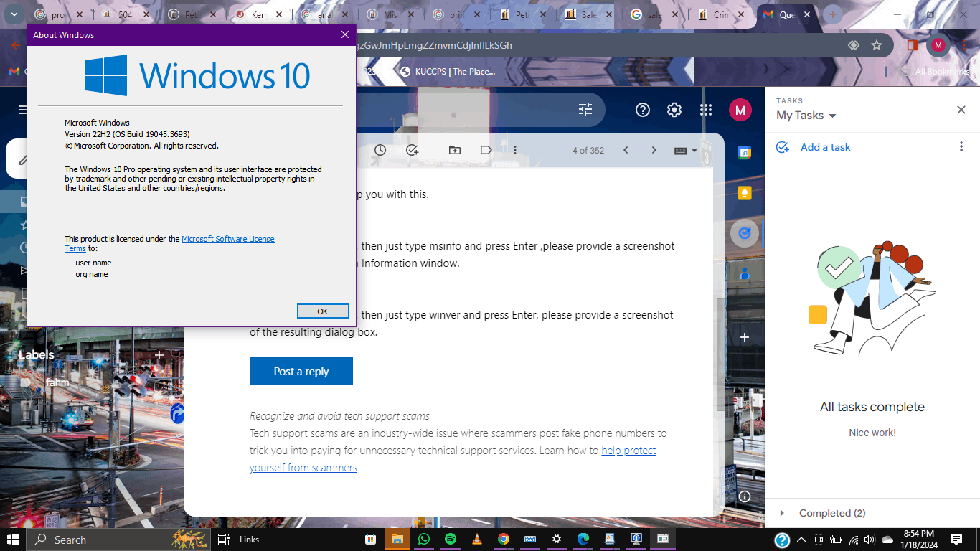The image size is (980, 551).
Task: Open WhatsApp from the taskbar
Action: tap(423, 539)
